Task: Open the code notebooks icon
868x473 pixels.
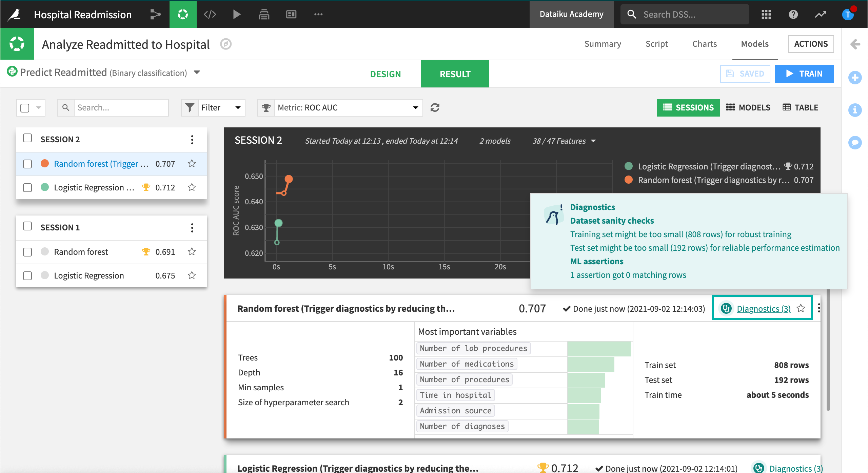Action: pos(210,14)
